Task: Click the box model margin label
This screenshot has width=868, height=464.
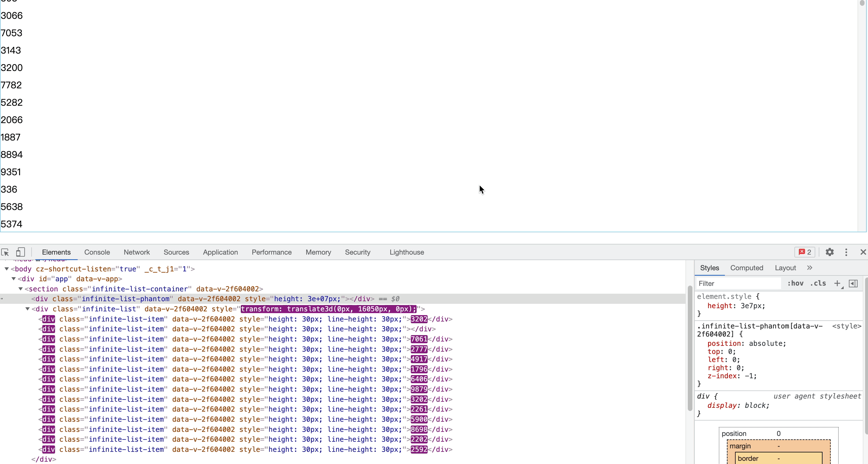Action: (740, 446)
